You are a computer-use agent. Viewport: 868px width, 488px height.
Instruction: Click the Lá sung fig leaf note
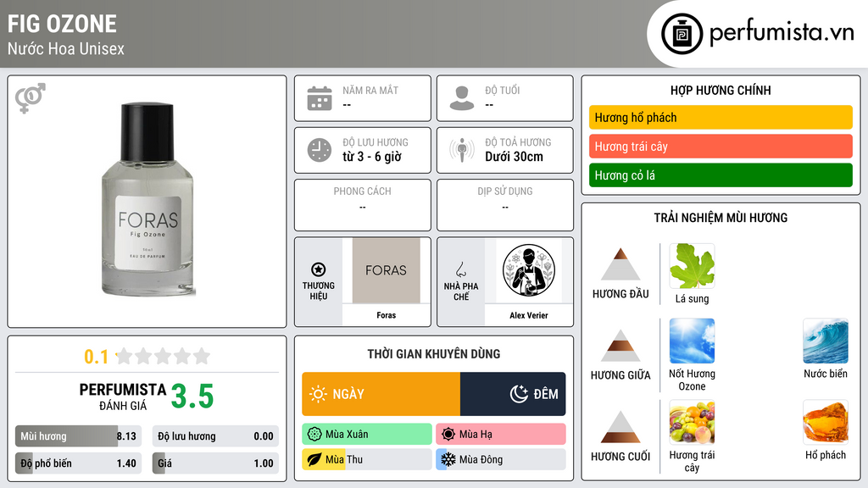pyautogui.click(x=692, y=266)
